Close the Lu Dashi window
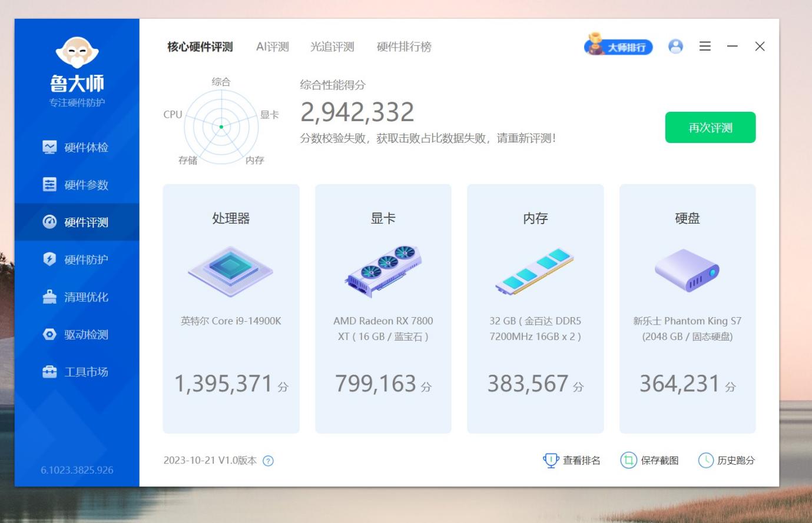Image resolution: width=812 pixels, height=523 pixels. pyautogui.click(x=760, y=46)
